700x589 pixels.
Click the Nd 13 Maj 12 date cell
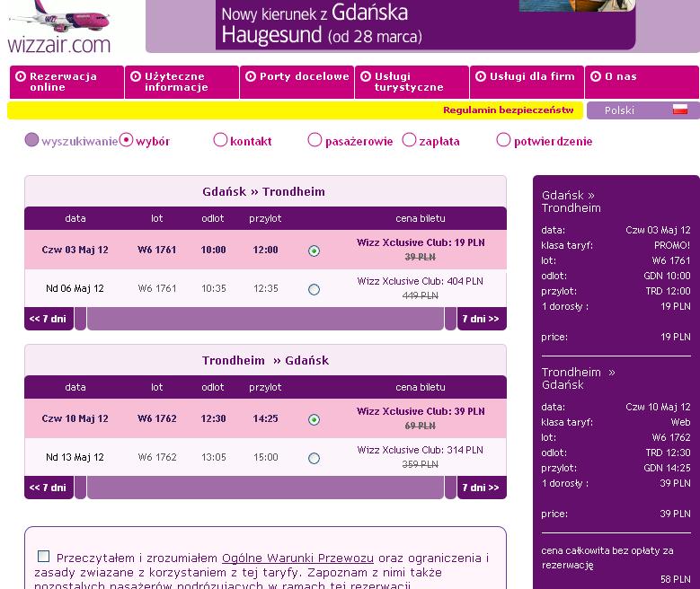tap(75, 457)
